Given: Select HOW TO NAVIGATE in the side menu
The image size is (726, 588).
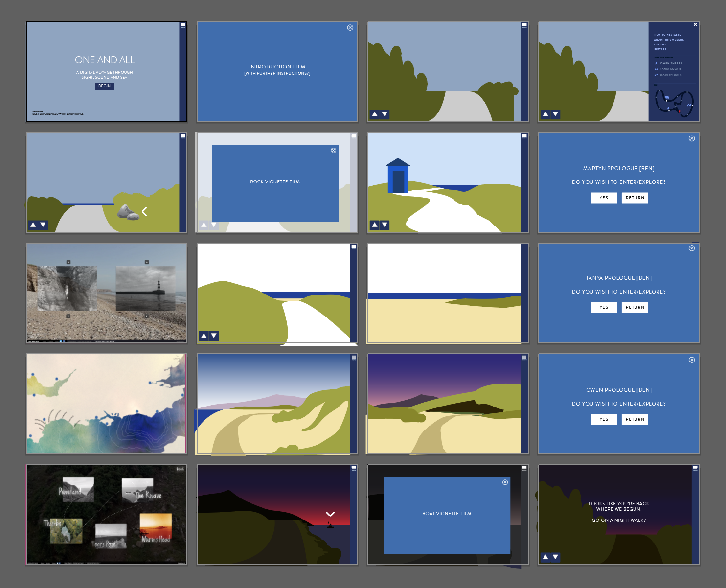Looking at the screenshot, I should tap(667, 35).
